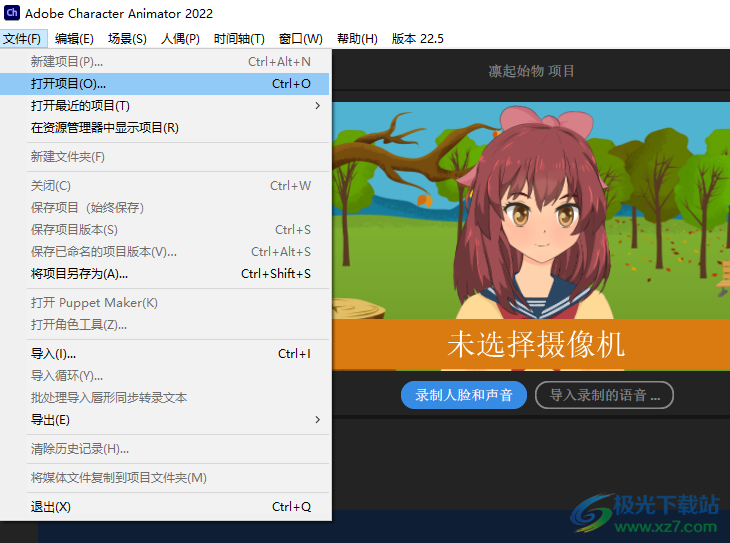Open the 文件(F) menu
This screenshot has width=730, height=543.
pyautogui.click(x=23, y=39)
